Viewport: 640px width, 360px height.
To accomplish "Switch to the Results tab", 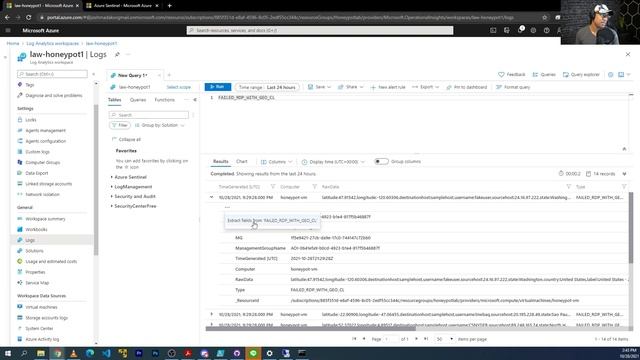I will [x=220, y=162].
